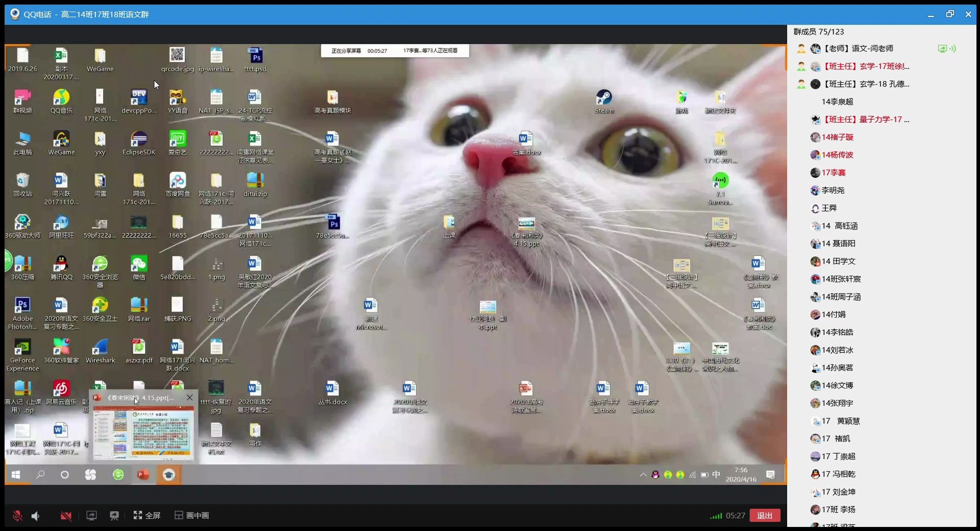Open the 群视频 desktop icon
This screenshot has width=980, height=531.
coord(22,102)
